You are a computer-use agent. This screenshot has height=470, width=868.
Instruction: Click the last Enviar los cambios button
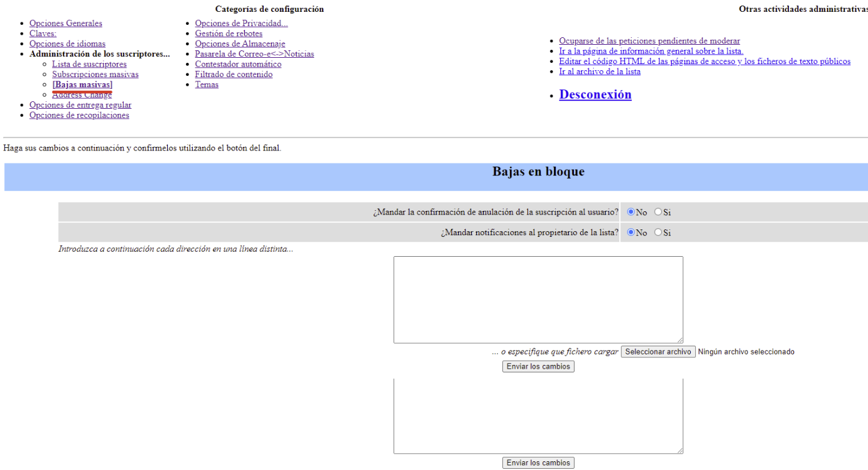tap(538, 463)
